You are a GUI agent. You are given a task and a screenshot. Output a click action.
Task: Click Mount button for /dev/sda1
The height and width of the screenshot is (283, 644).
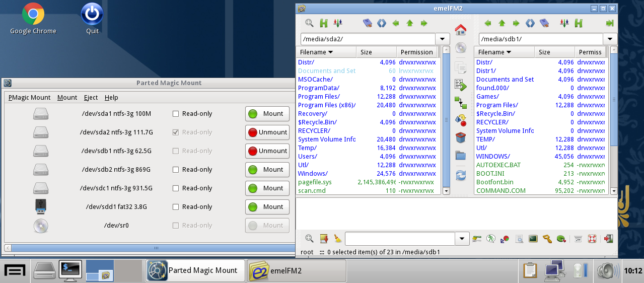click(267, 114)
